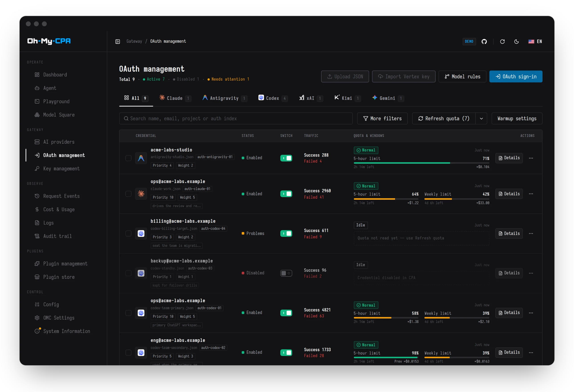Open more actions for auth-codex-04 row

pyautogui.click(x=531, y=233)
